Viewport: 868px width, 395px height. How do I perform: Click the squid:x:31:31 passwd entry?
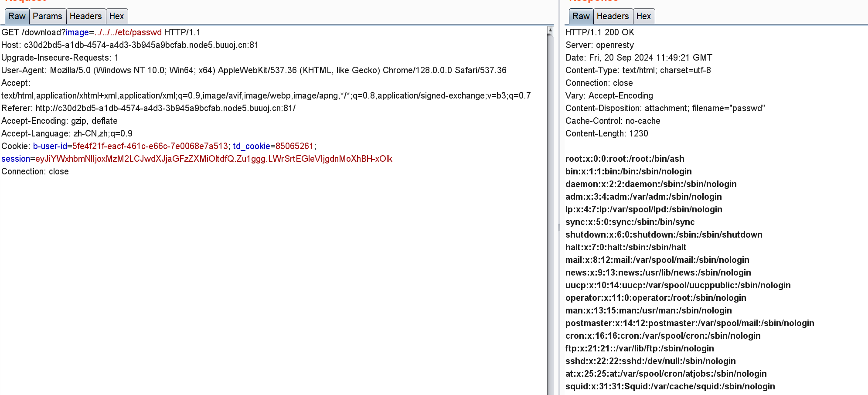coord(670,386)
